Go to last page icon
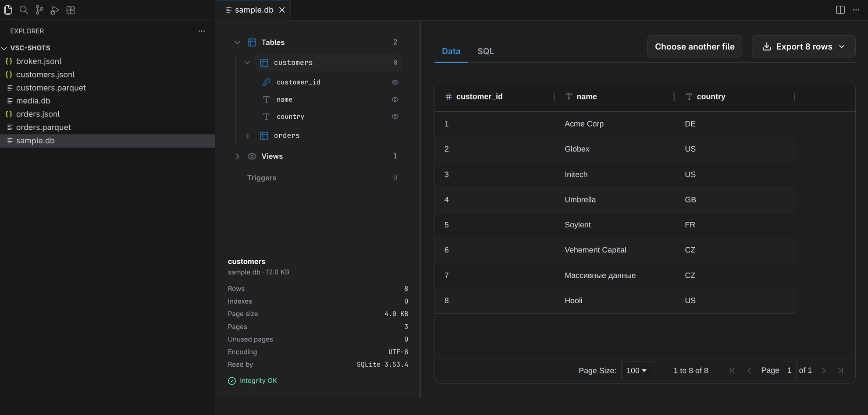 841,371
